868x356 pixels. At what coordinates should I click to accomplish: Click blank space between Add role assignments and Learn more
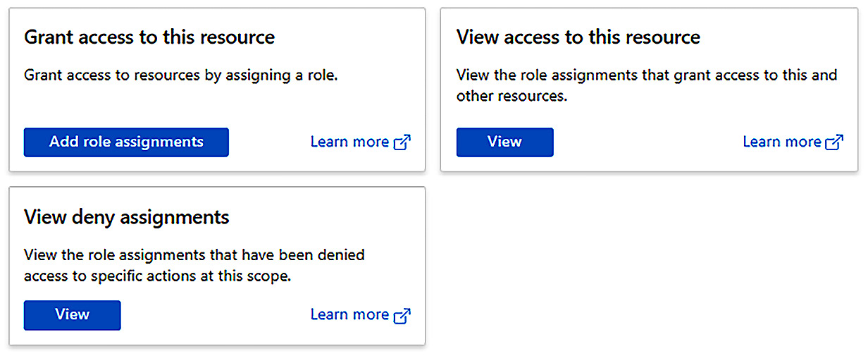270,142
